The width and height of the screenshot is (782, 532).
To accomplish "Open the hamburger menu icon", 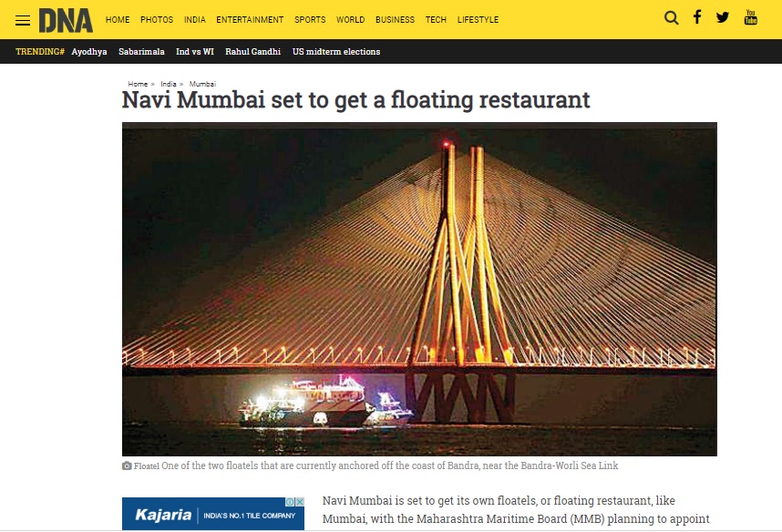I will click(x=23, y=20).
